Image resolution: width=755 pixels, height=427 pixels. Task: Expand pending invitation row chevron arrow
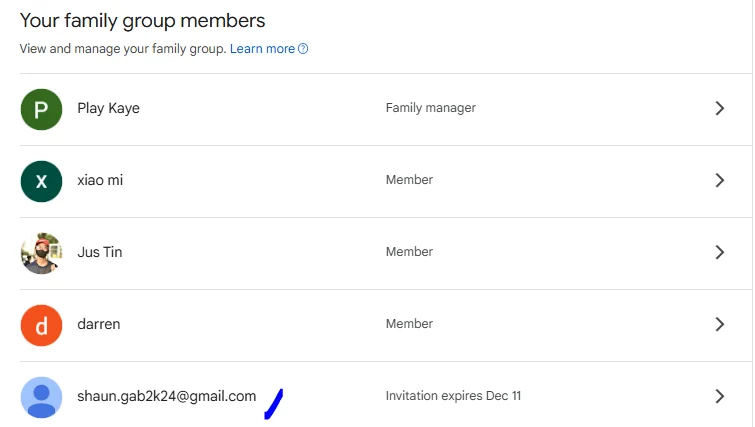coord(719,396)
